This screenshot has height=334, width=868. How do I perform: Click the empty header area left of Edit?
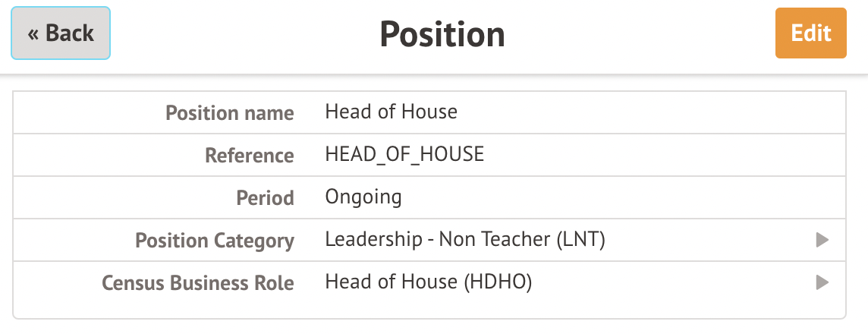645,34
